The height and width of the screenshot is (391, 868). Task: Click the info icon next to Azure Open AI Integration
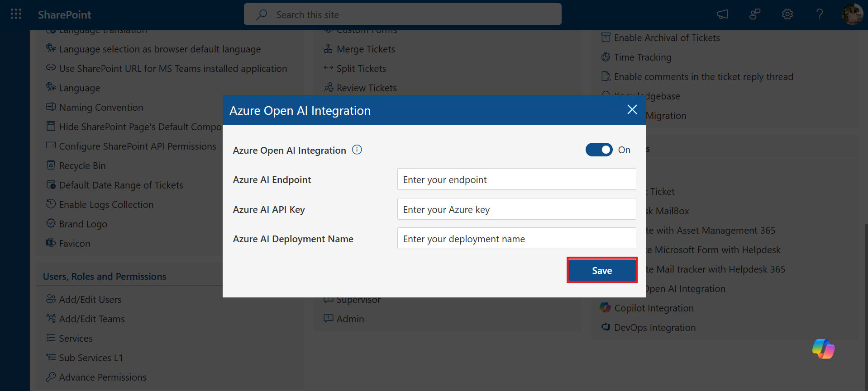(x=357, y=150)
